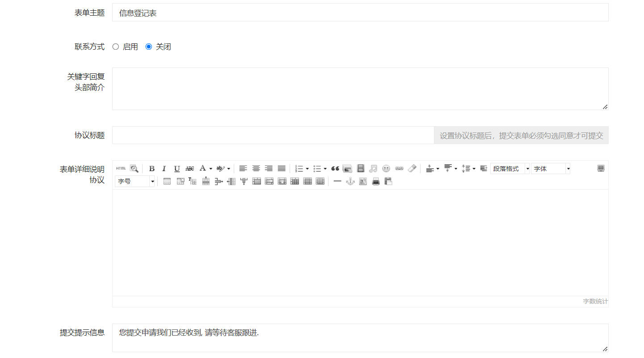Align text right
This screenshot has width=644, height=358.
[269, 168]
